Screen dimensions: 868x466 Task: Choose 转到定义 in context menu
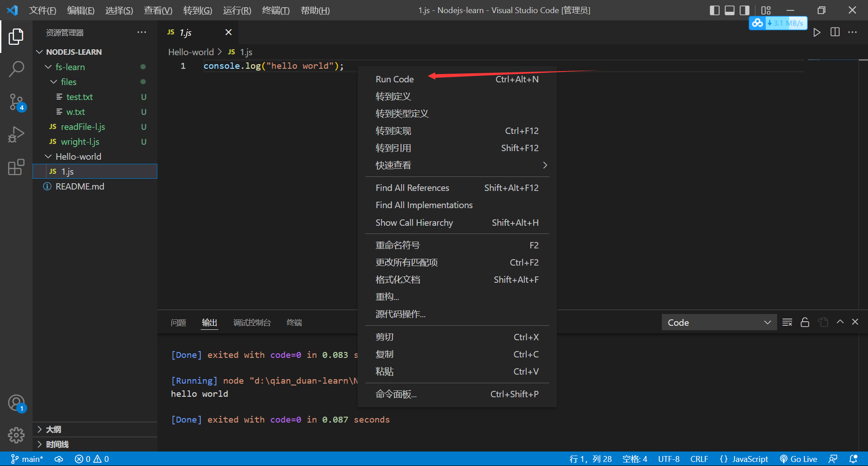point(457,96)
